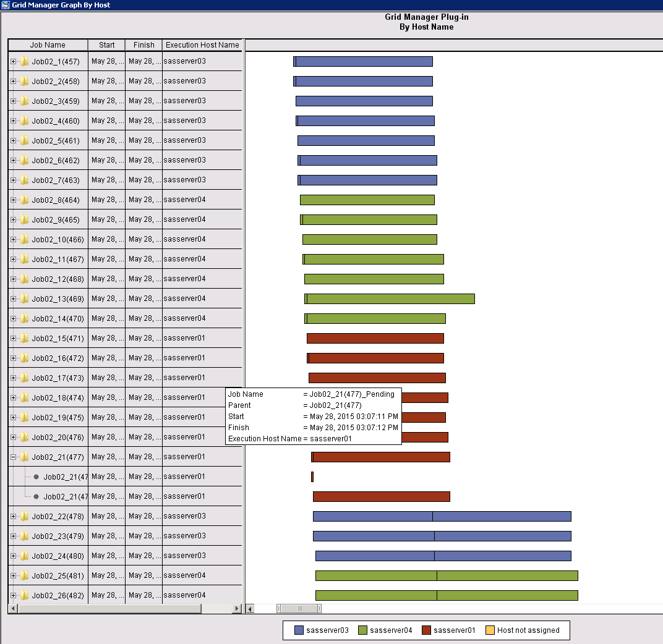Expand the Job02_26(482) job node
The image size is (663, 644).
click(x=13, y=596)
